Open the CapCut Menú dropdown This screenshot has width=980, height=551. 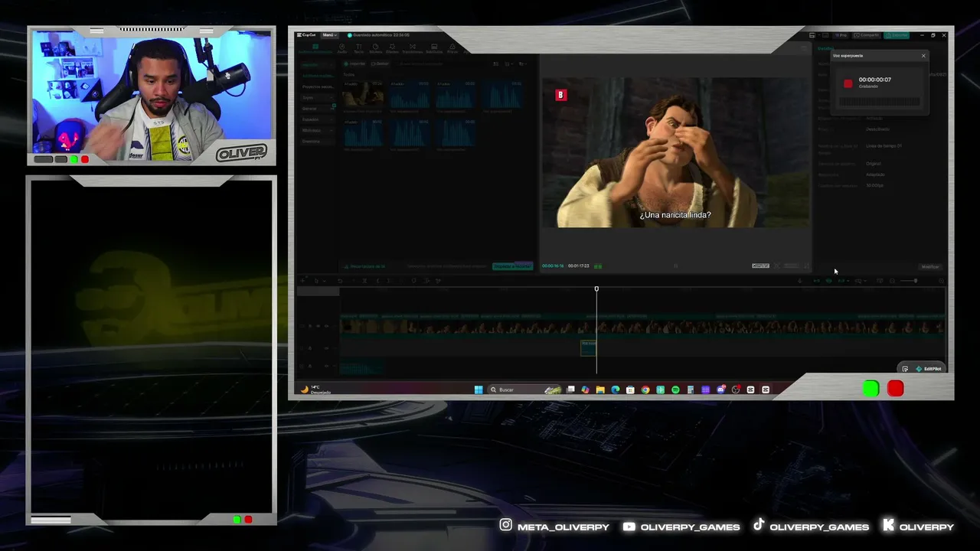pos(328,35)
